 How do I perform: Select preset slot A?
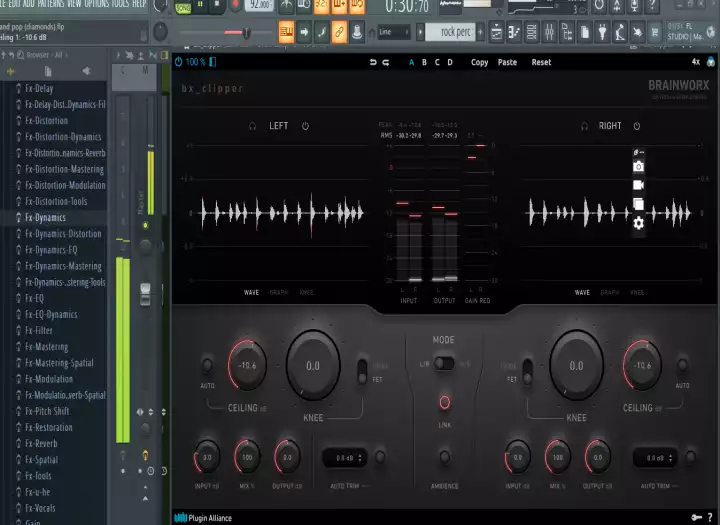[x=411, y=62]
